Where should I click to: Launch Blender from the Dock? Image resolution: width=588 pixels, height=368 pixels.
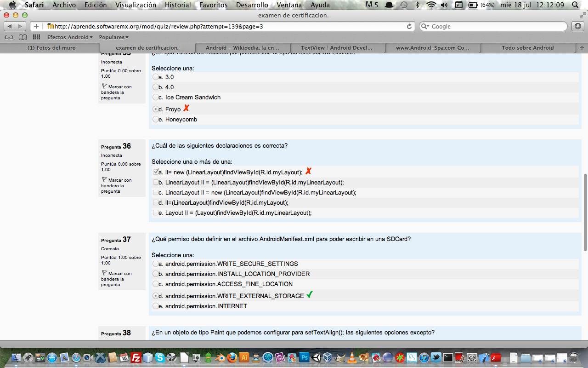pyautogui.click(x=220, y=357)
